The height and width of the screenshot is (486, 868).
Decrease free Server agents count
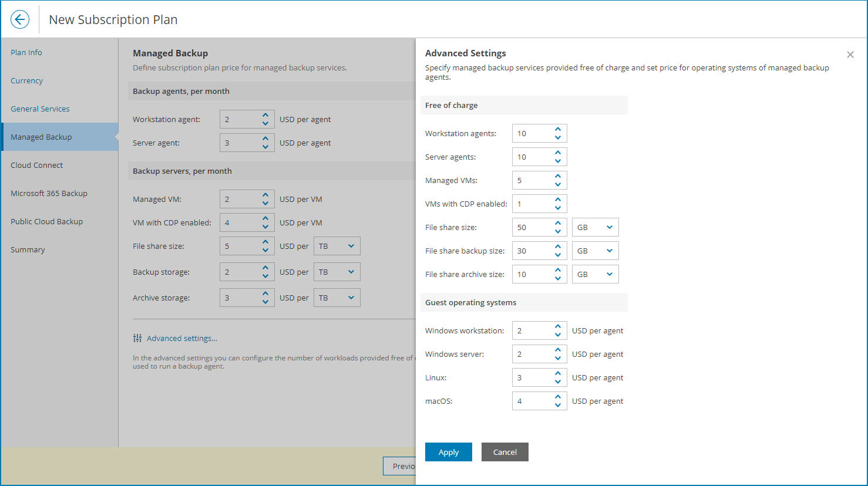[558, 161]
